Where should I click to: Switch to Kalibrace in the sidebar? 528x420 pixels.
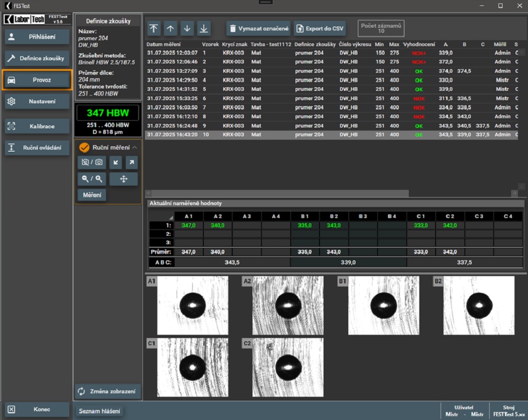37,127
